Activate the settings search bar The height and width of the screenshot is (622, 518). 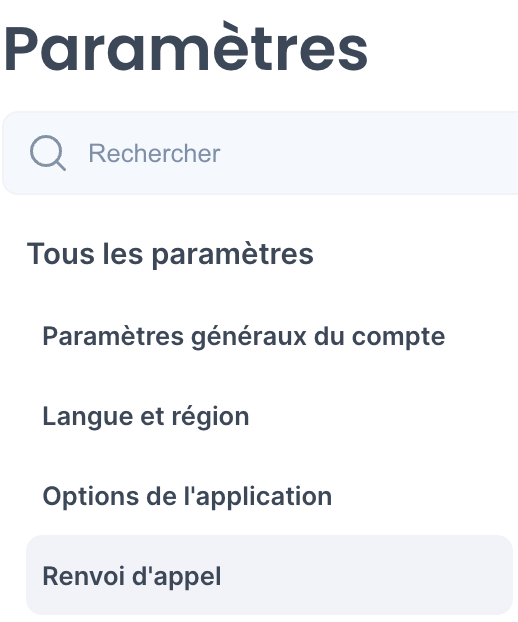(260, 153)
